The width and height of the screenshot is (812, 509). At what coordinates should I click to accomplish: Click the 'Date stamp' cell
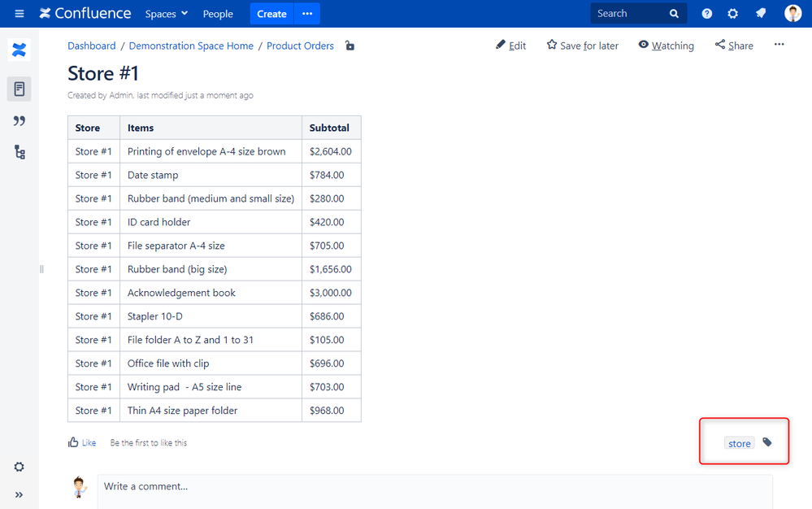211,175
